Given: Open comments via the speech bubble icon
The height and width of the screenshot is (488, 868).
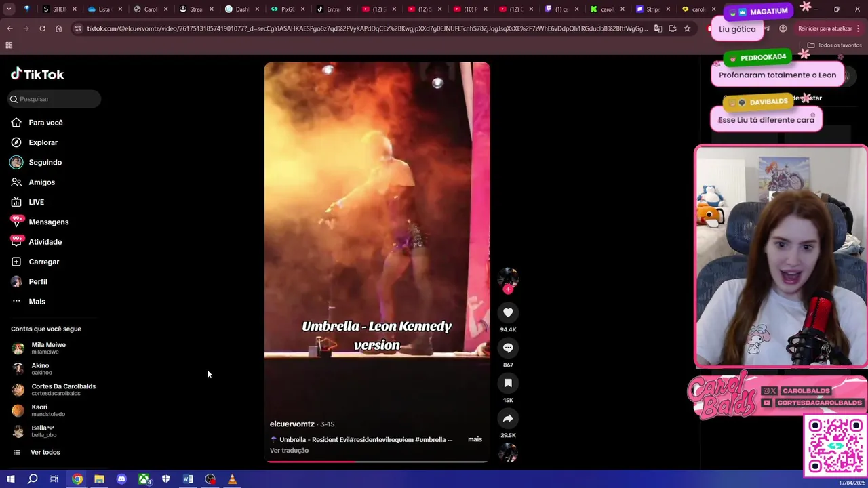Looking at the screenshot, I should click(508, 348).
